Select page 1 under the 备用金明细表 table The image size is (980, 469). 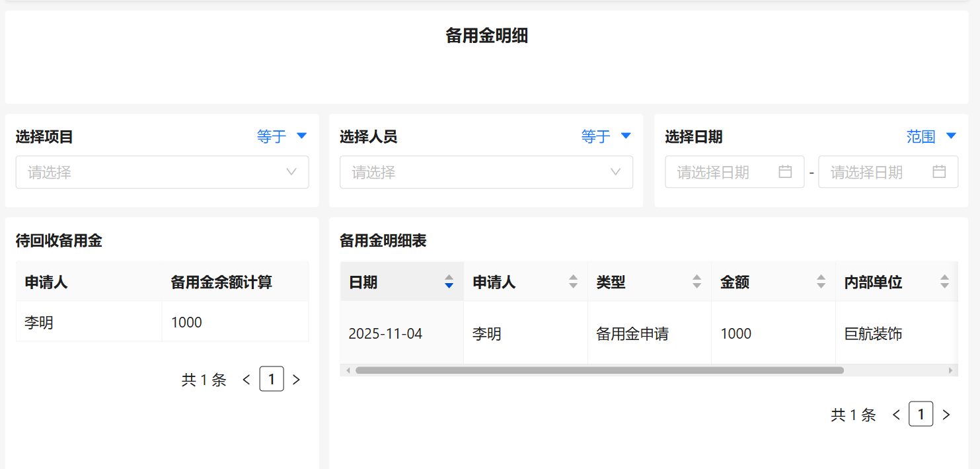coord(921,414)
